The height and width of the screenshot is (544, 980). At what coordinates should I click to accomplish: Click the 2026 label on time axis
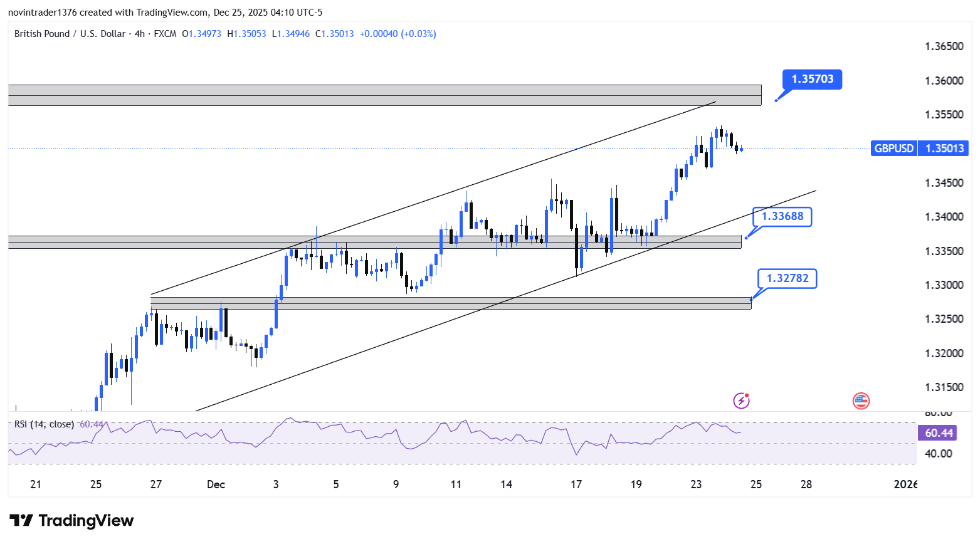tap(905, 484)
